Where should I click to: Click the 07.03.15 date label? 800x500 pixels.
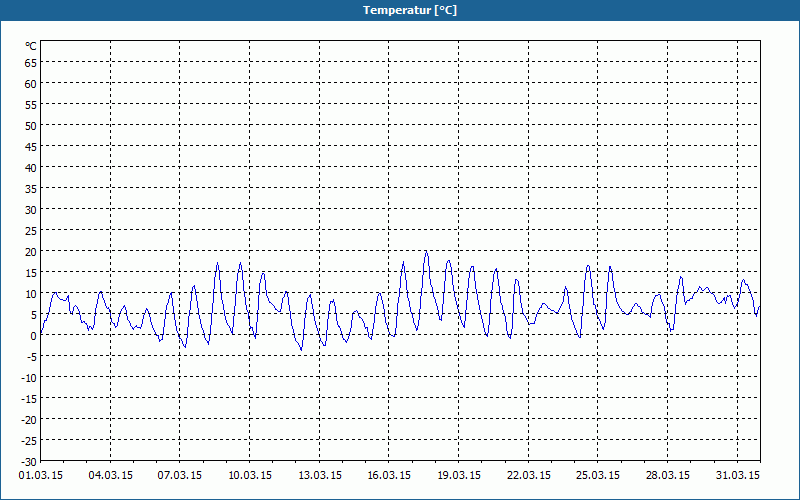click(x=180, y=475)
